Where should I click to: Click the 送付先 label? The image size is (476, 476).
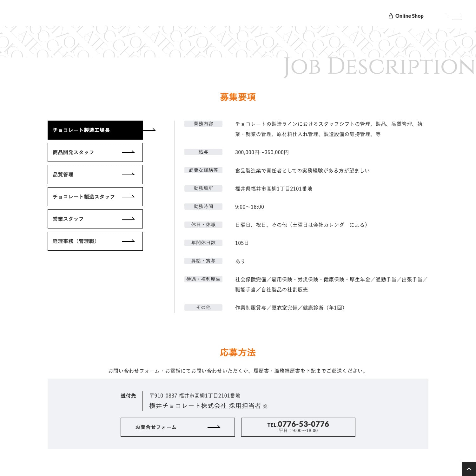[x=128, y=396]
